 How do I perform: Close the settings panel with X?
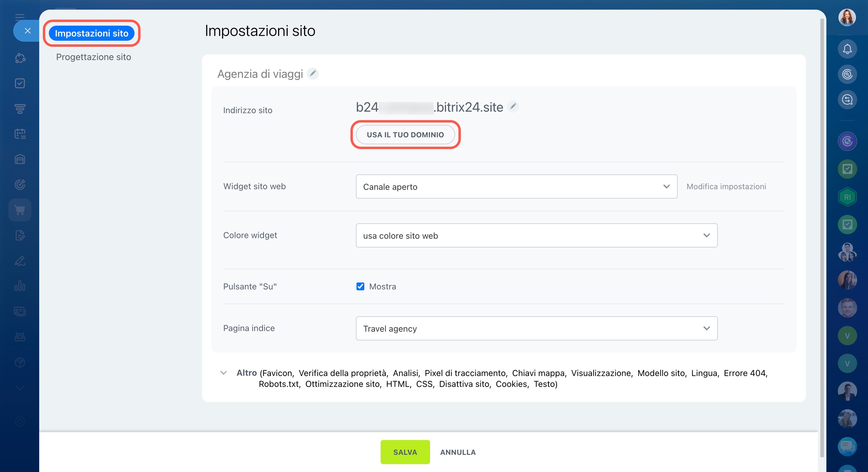[x=28, y=31]
